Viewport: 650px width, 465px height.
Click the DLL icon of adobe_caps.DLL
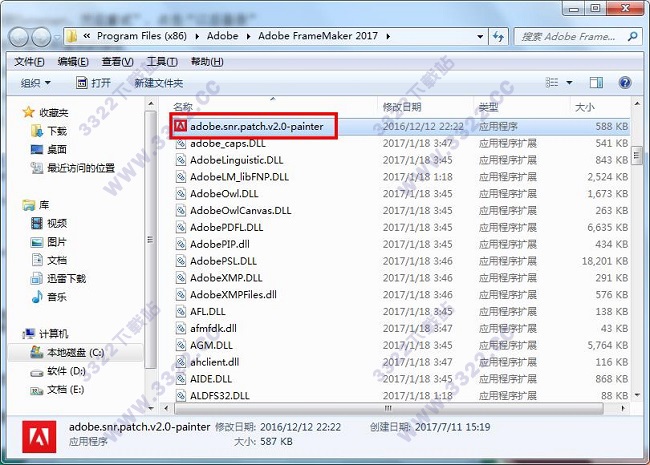click(181, 143)
